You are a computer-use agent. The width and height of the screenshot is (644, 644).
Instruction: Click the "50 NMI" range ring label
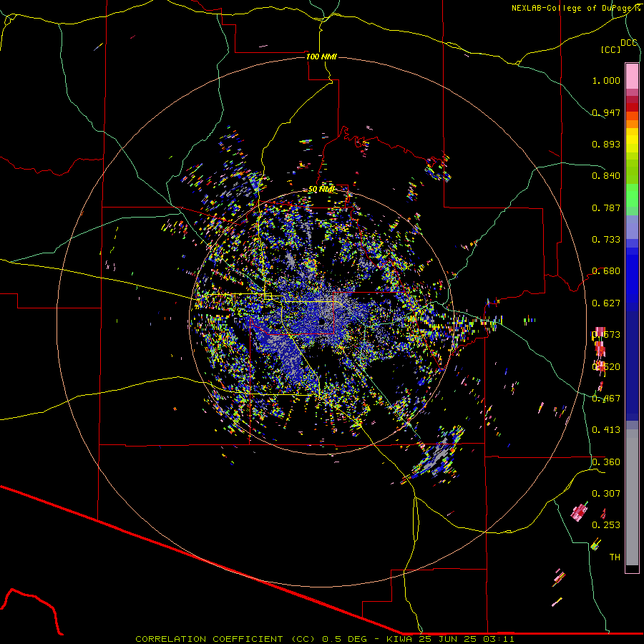321,190
